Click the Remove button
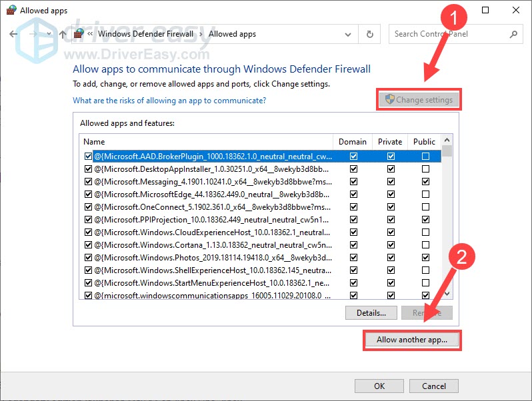 coord(427,313)
